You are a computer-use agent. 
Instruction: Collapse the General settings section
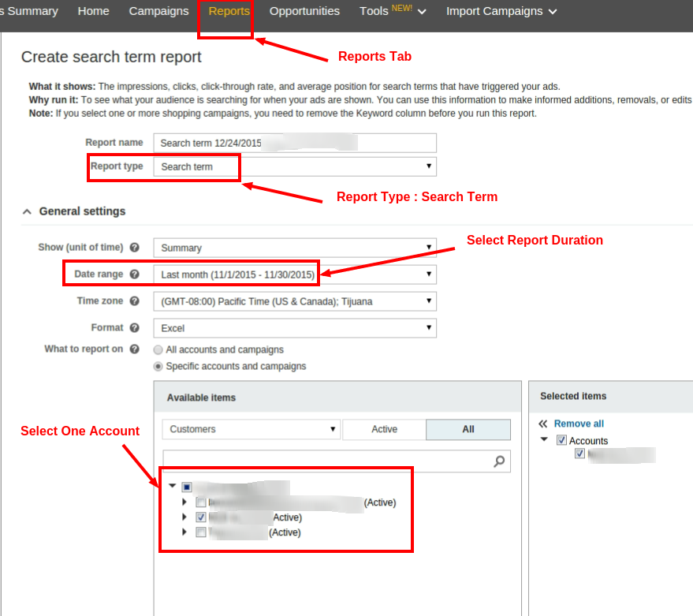27,212
